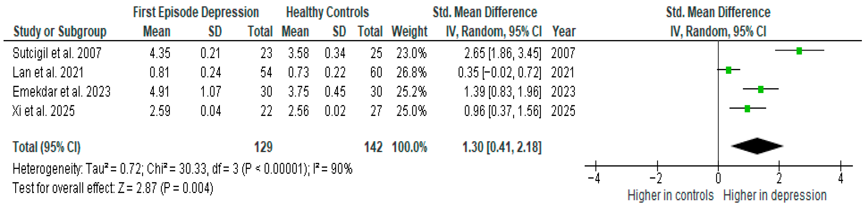
Task: Click the "Healthy Controls" group heading
Action: [x=327, y=12]
